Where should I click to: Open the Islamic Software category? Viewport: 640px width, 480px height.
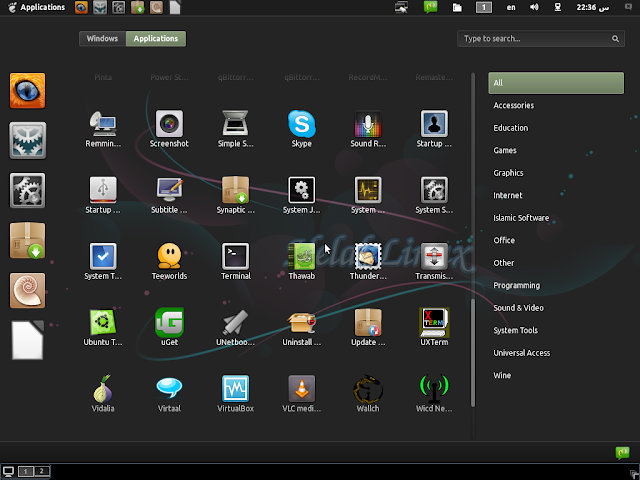pyautogui.click(x=521, y=218)
